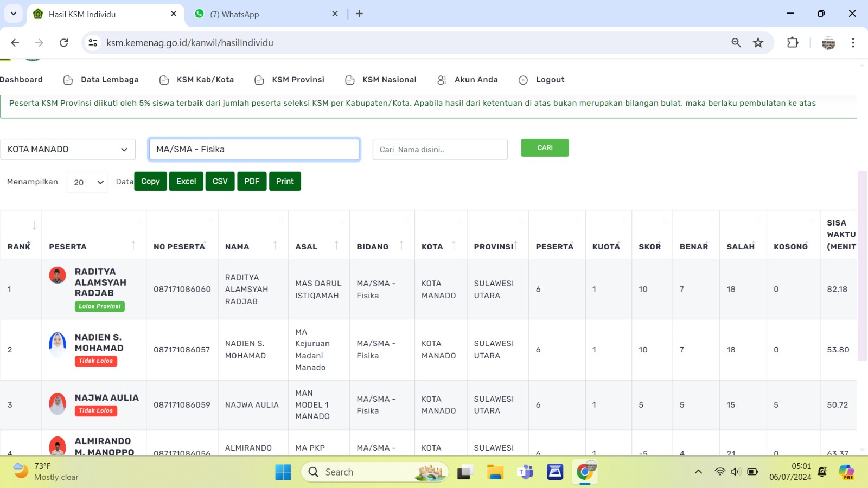Open File Explorer from the taskbar
Screen dimensions: 868x488
[495, 472]
